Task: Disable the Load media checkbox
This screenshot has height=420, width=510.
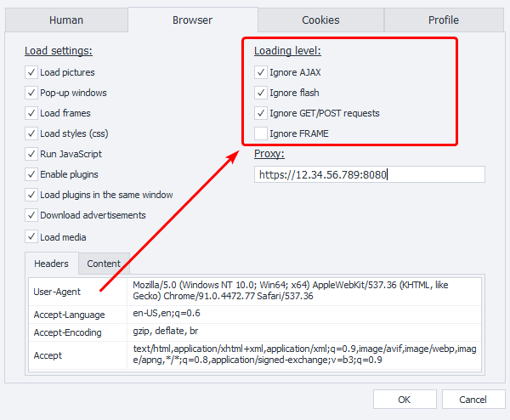Action: point(31,237)
